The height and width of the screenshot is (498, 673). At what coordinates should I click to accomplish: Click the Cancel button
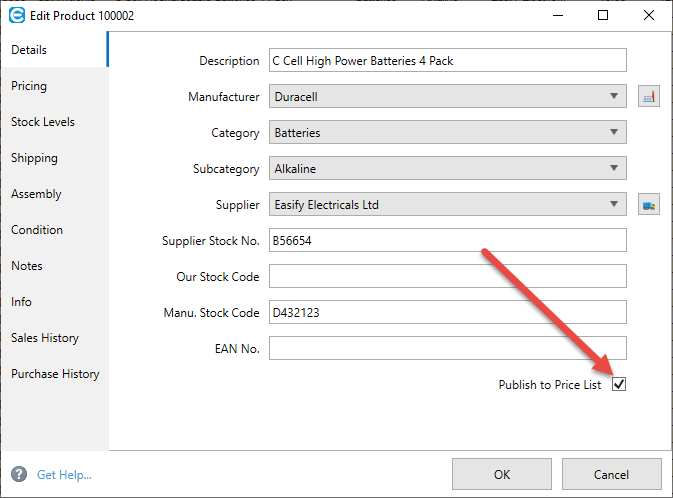pos(611,474)
